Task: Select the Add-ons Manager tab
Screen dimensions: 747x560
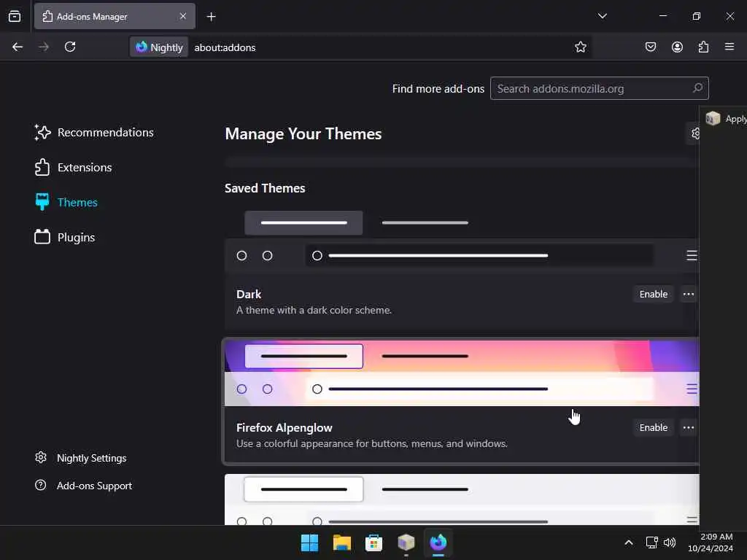Action: [115, 16]
